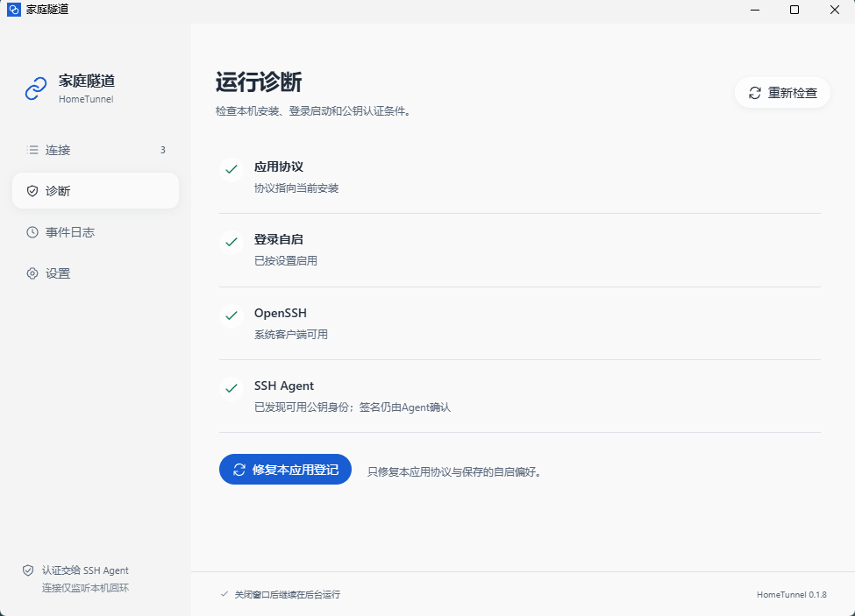Click the 系统客户端可用 status text
The height and width of the screenshot is (616, 855).
point(291,335)
